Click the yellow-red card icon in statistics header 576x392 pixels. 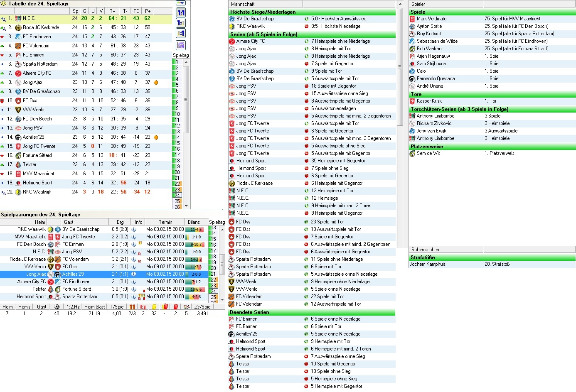tap(165, 307)
